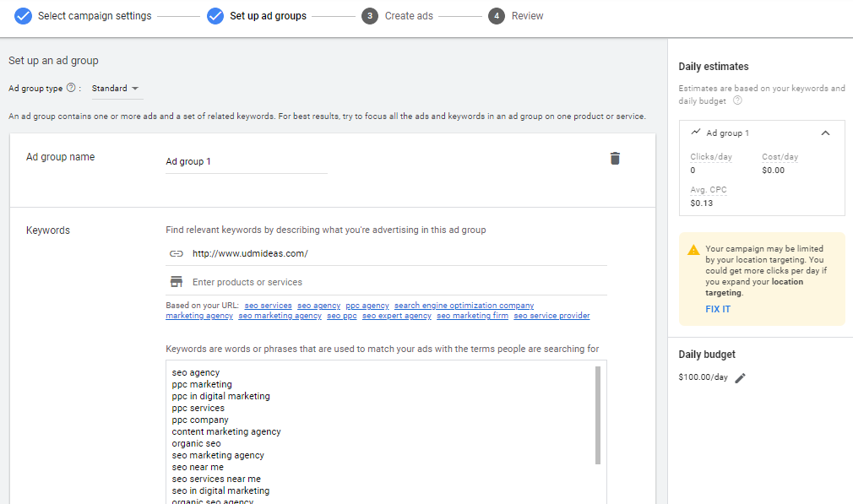The height and width of the screenshot is (504, 853).
Task: Delete Ad group 1 with trash icon
Action: point(615,158)
